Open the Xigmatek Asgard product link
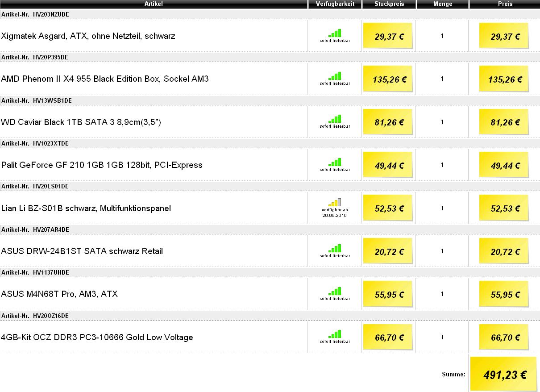The image size is (540, 392). click(x=88, y=36)
